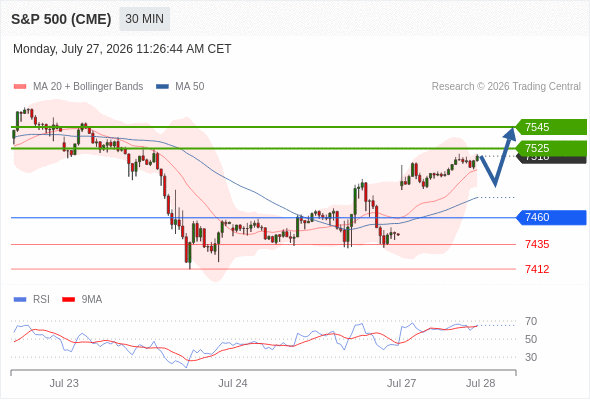Image resolution: width=590 pixels, height=400 pixels.
Task: Click the S&P 500 (CME) title
Action: click(61, 19)
